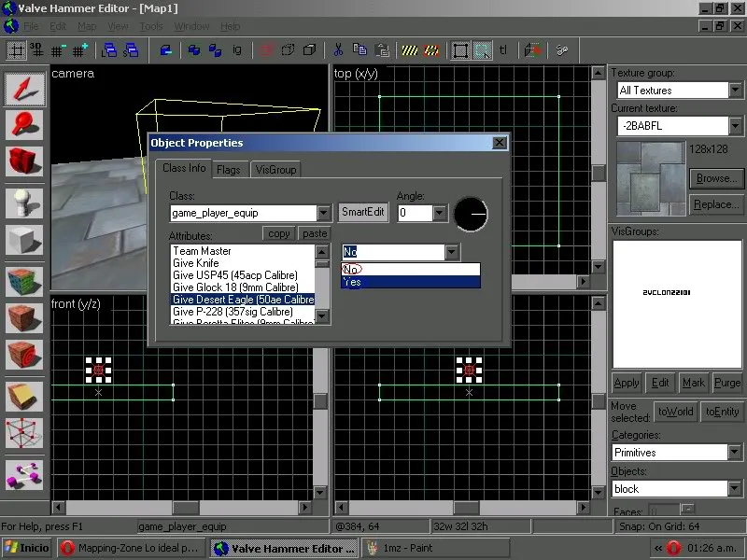Select the Block creation tool
Screen dimensions: 747x560
[25, 239]
